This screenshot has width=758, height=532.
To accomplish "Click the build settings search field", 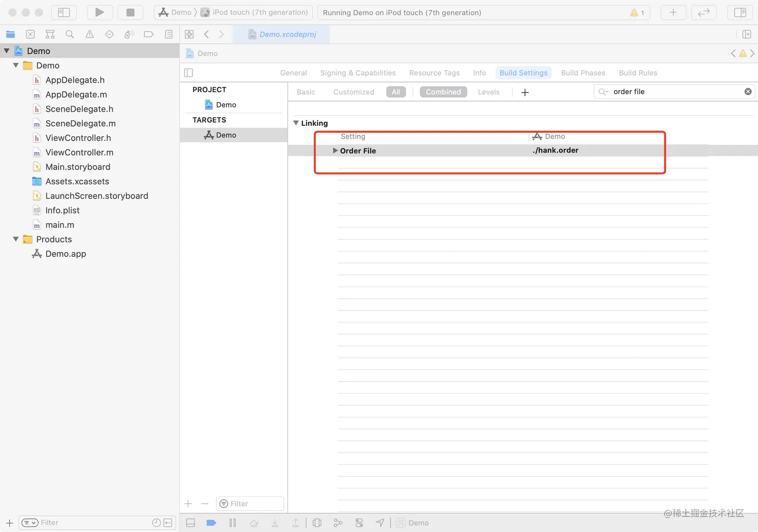I will click(674, 92).
